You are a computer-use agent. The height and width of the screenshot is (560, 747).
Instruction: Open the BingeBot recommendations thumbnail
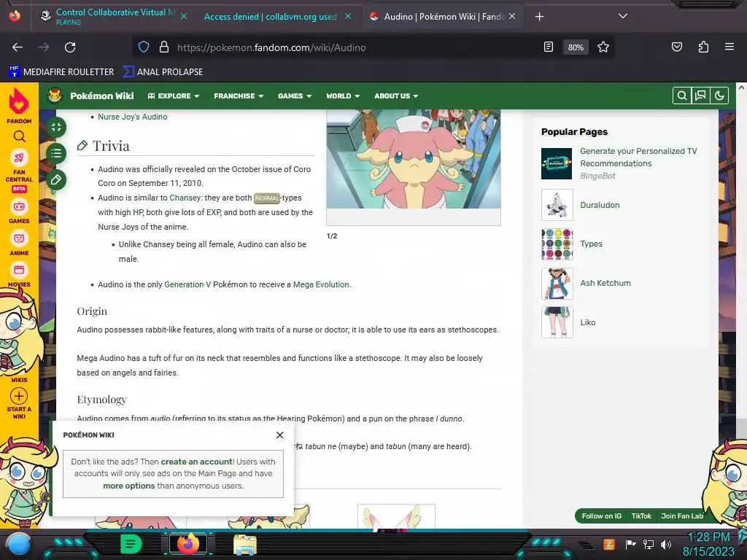point(557,163)
